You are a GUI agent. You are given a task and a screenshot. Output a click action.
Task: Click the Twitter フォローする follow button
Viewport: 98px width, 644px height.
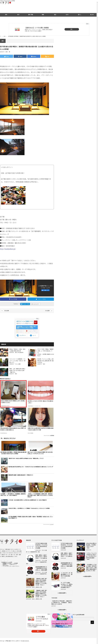coord(25,304)
